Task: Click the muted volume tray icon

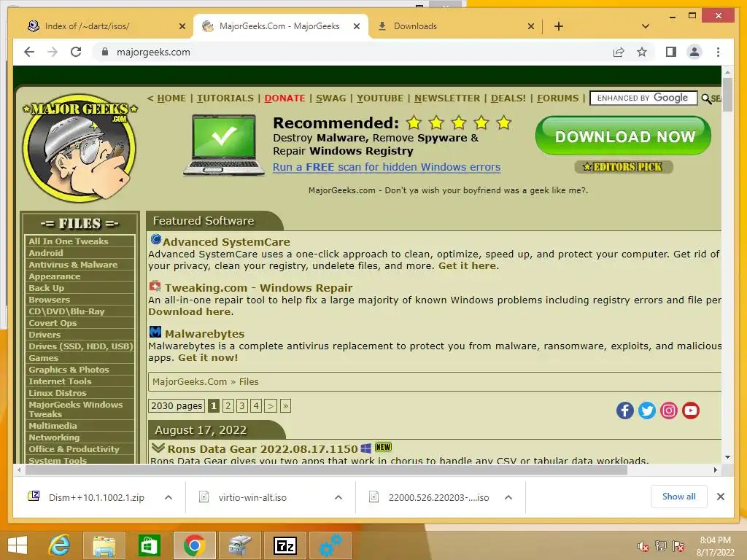Action: pos(643,546)
